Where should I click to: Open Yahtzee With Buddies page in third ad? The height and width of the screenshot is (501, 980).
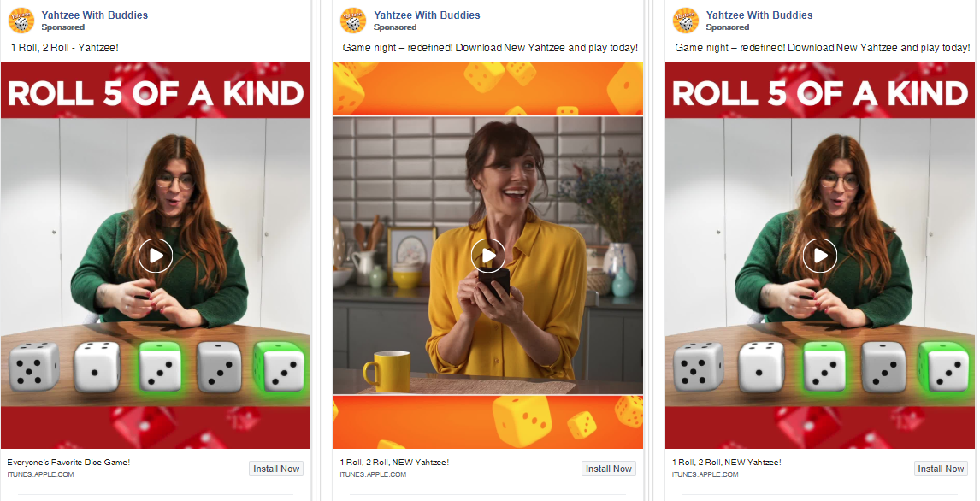pyautogui.click(x=759, y=15)
